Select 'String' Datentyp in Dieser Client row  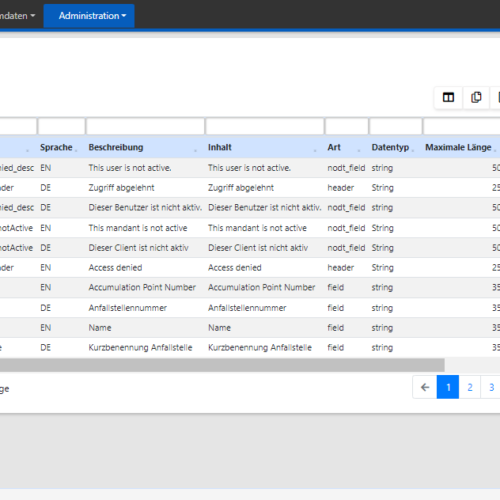382,248
